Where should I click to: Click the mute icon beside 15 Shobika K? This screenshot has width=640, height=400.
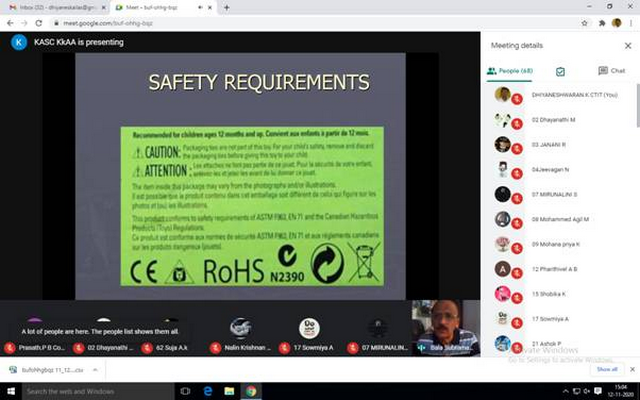[x=517, y=298]
